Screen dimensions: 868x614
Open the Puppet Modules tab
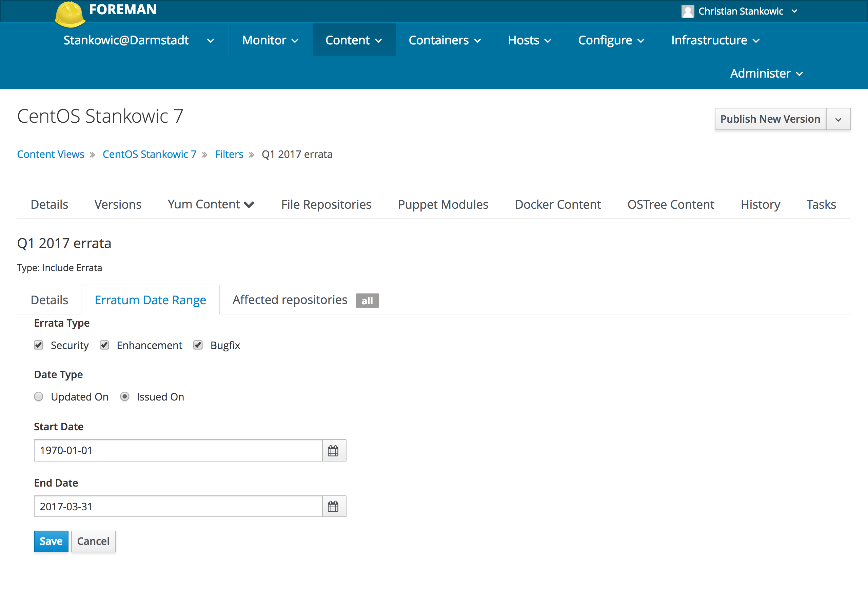pos(443,204)
